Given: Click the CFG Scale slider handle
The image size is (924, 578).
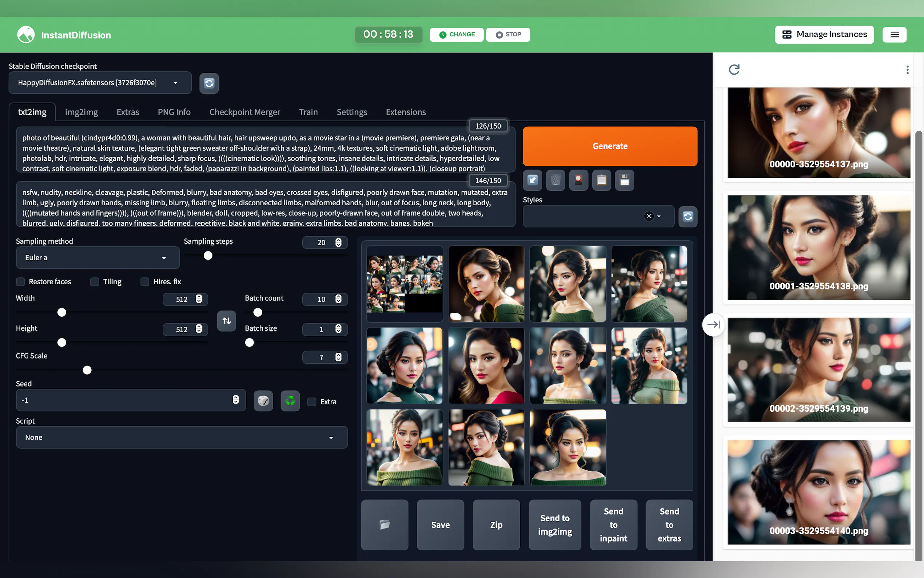Looking at the screenshot, I should pos(87,370).
